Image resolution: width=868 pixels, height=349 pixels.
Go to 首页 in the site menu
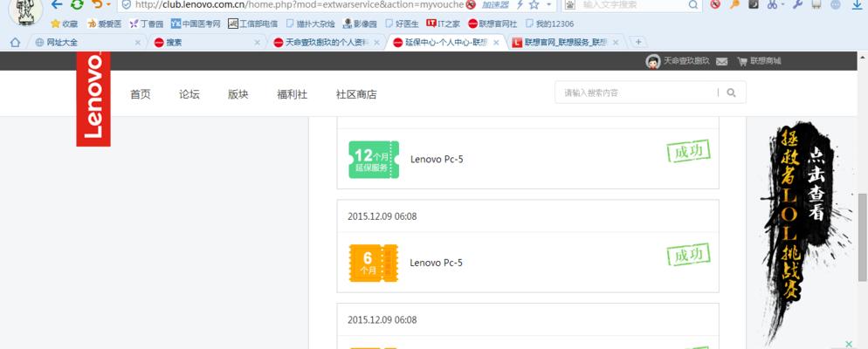(140, 94)
